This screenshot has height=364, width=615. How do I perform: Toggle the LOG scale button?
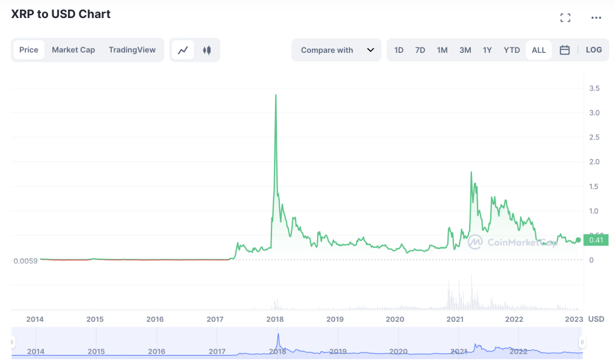click(593, 50)
